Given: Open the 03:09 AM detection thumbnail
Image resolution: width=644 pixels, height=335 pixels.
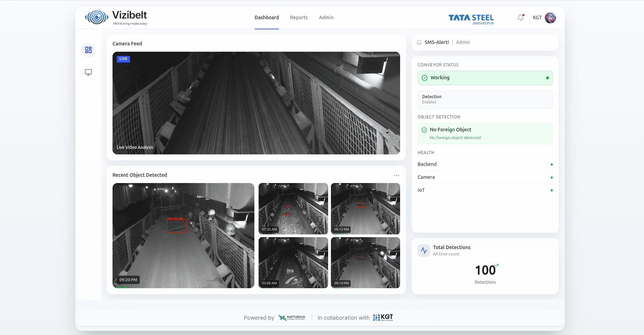Looking at the screenshot, I should coord(293,263).
